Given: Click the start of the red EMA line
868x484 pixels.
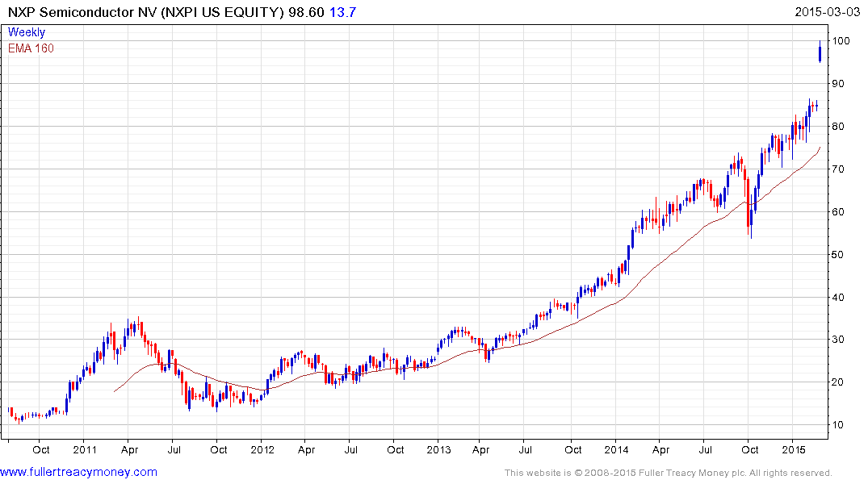Looking at the screenshot, I should [115, 391].
